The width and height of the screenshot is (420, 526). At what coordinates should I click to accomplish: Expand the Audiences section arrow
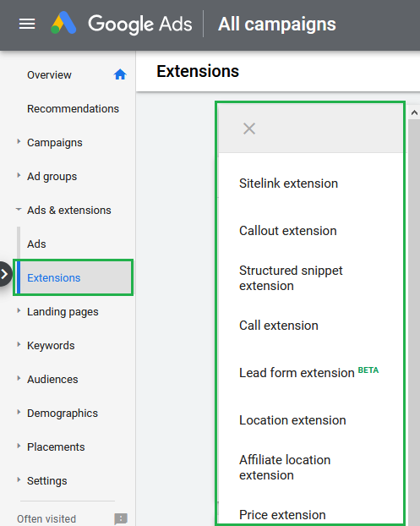(x=19, y=378)
